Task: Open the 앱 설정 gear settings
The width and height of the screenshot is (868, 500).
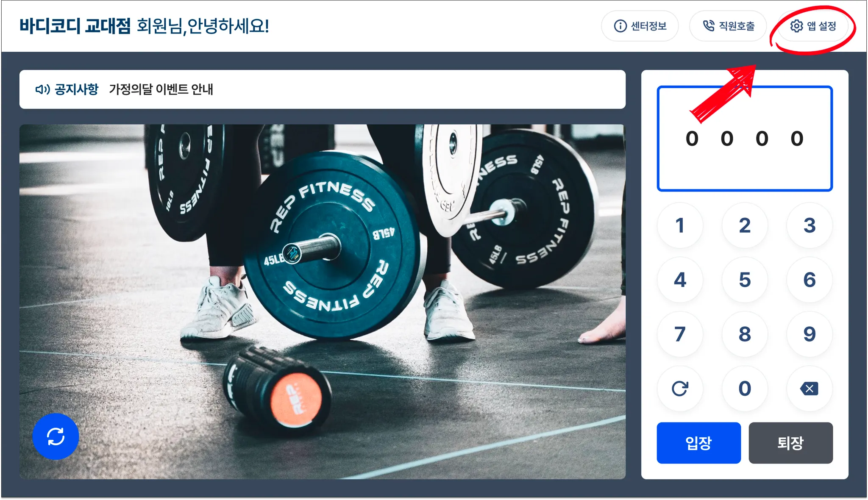Action: pos(813,26)
